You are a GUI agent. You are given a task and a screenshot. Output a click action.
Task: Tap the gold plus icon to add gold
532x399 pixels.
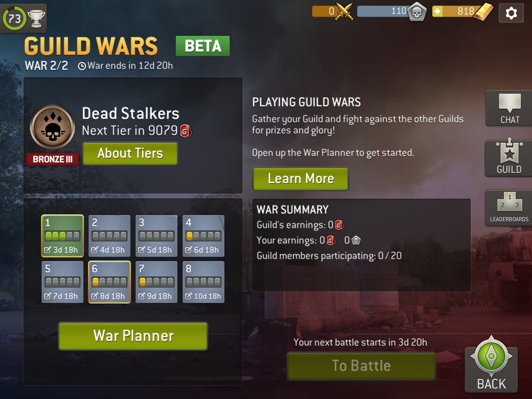pyautogui.click(x=437, y=11)
